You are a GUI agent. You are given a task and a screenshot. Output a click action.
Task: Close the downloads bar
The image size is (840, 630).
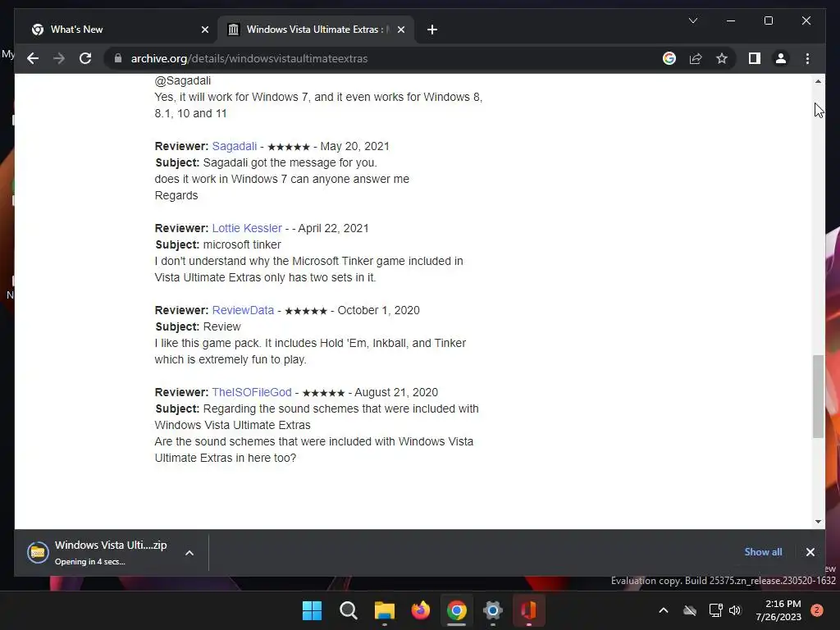(x=810, y=552)
